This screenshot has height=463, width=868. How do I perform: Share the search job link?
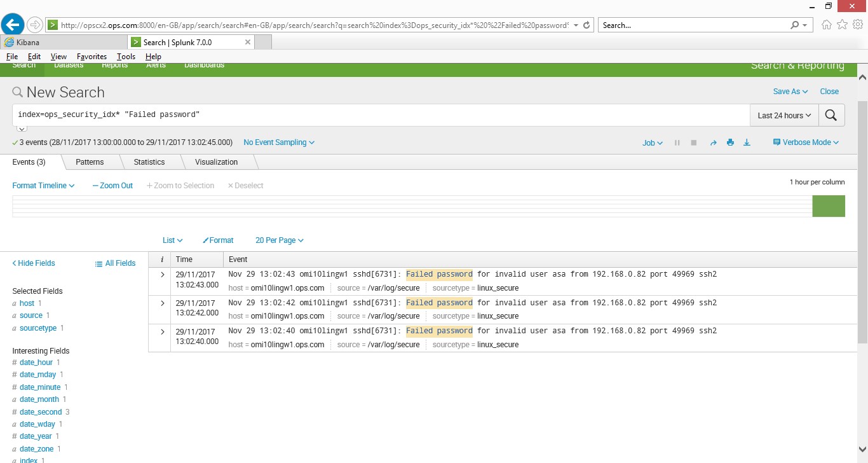coord(713,142)
